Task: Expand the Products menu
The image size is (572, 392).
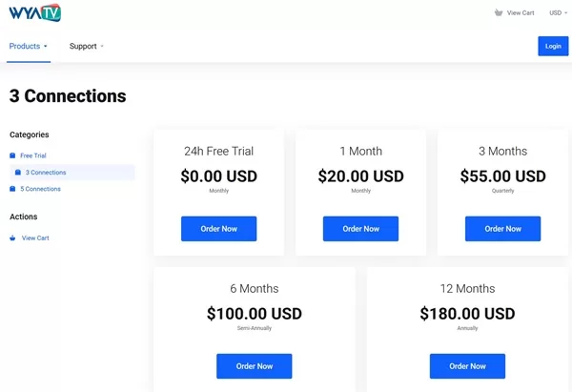Action: [x=28, y=46]
